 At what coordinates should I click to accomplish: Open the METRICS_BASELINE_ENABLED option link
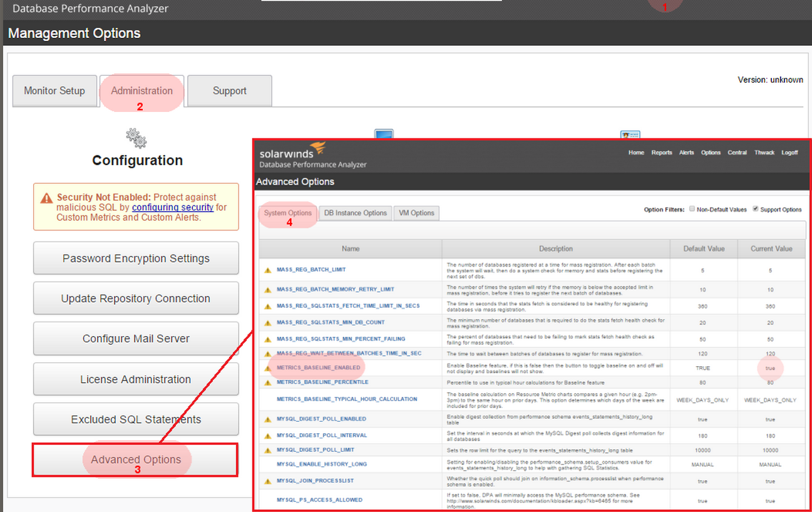(318, 368)
